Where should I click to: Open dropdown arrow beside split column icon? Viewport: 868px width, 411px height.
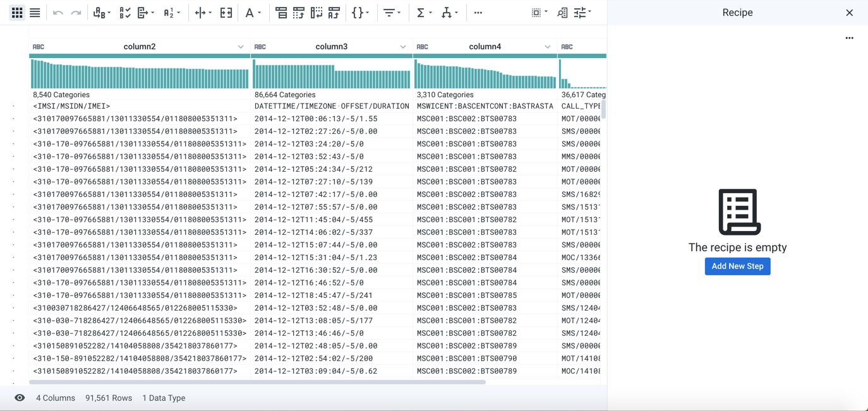[x=210, y=13]
